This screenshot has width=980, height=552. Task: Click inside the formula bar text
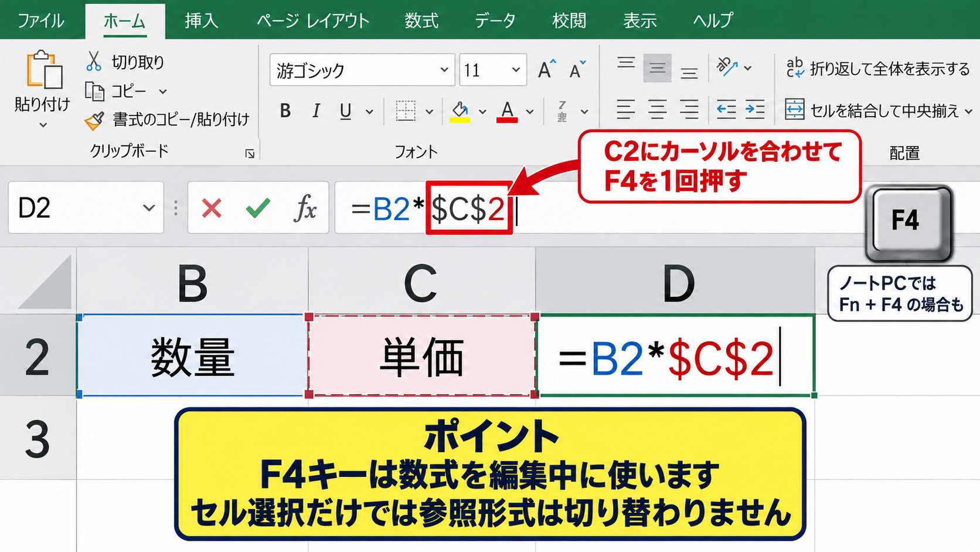(x=434, y=208)
